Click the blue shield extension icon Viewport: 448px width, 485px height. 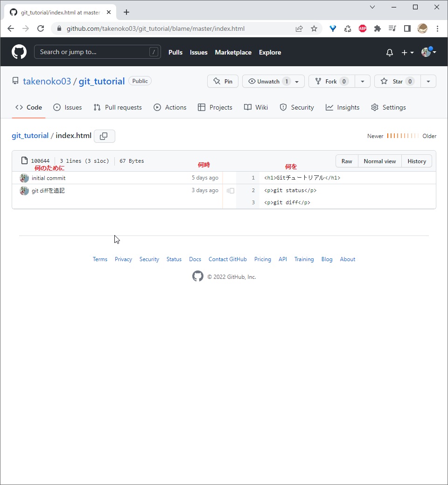(x=333, y=29)
